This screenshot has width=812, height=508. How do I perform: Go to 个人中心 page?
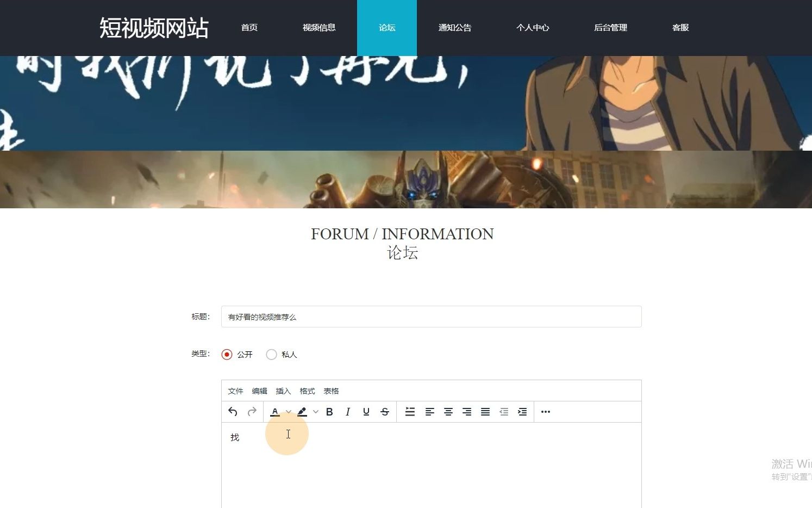(533, 28)
